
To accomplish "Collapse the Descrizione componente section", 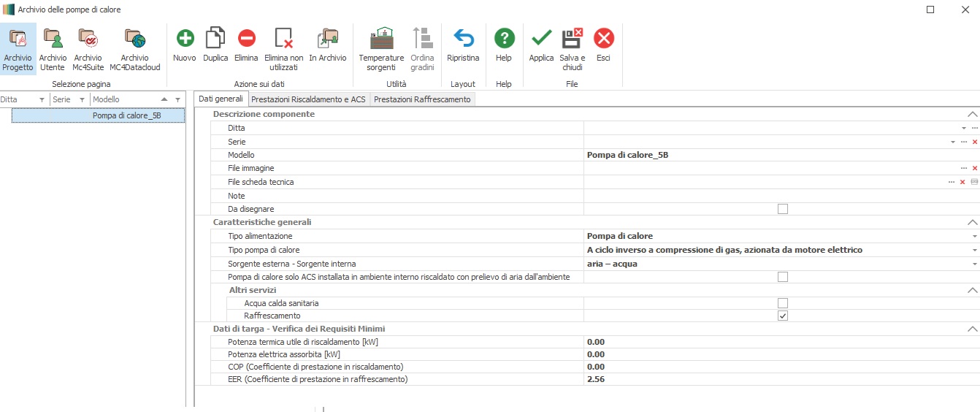I will (x=971, y=115).
